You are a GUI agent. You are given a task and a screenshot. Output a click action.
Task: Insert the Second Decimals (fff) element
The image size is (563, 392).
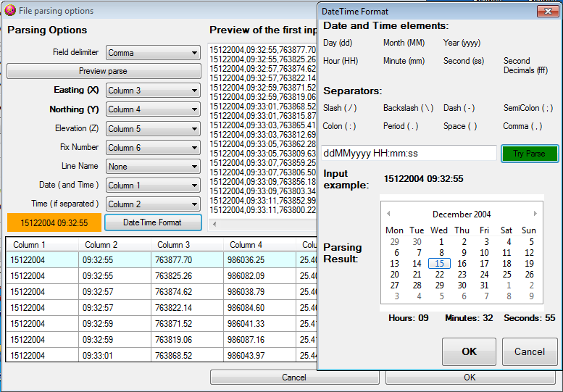point(525,66)
